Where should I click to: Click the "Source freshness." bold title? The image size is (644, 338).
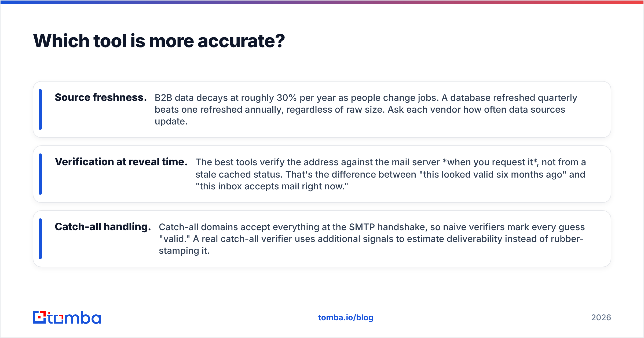pyautogui.click(x=101, y=97)
